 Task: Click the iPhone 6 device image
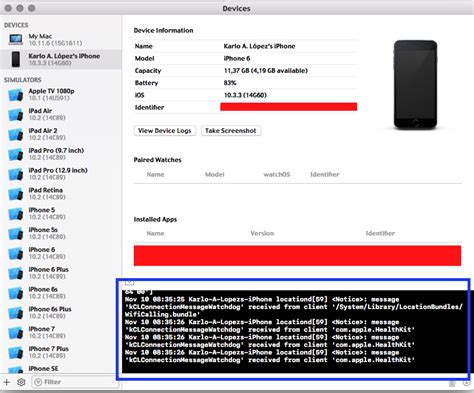click(415, 85)
